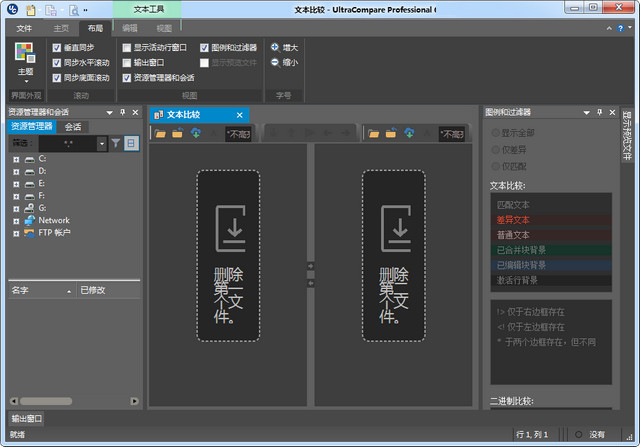
Task: Click the 输出窗口 button at bottom
Action: (27, 418)
